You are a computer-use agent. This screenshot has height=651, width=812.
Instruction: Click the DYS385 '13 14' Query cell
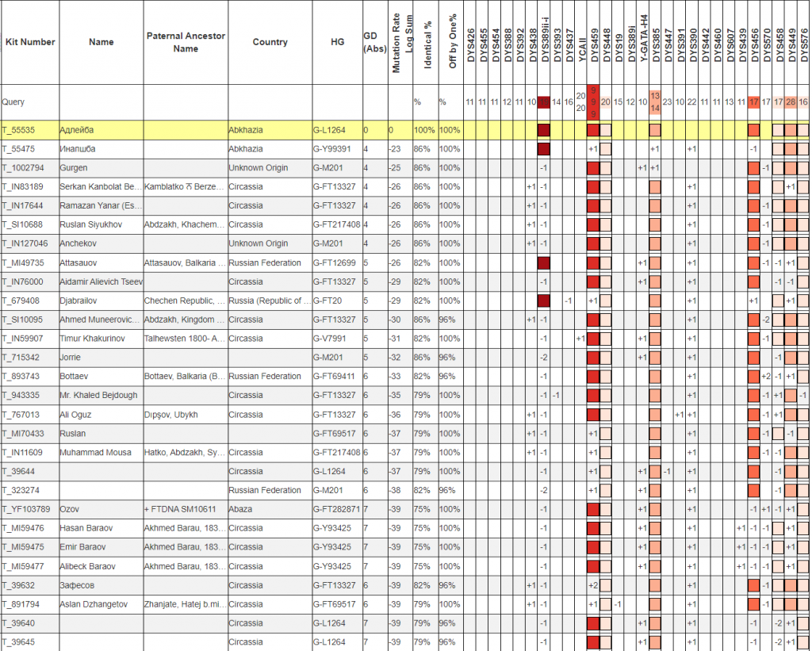[655, 102]
